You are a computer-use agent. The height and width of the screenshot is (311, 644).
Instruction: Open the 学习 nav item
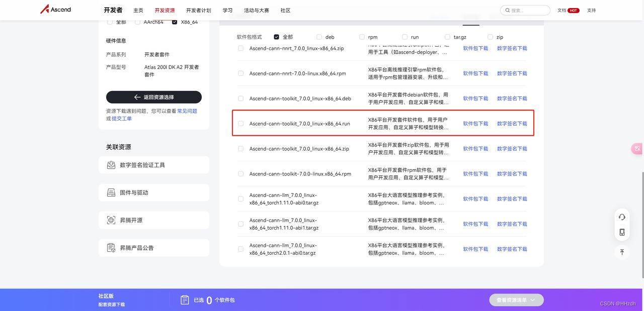[x=227, y=11]
